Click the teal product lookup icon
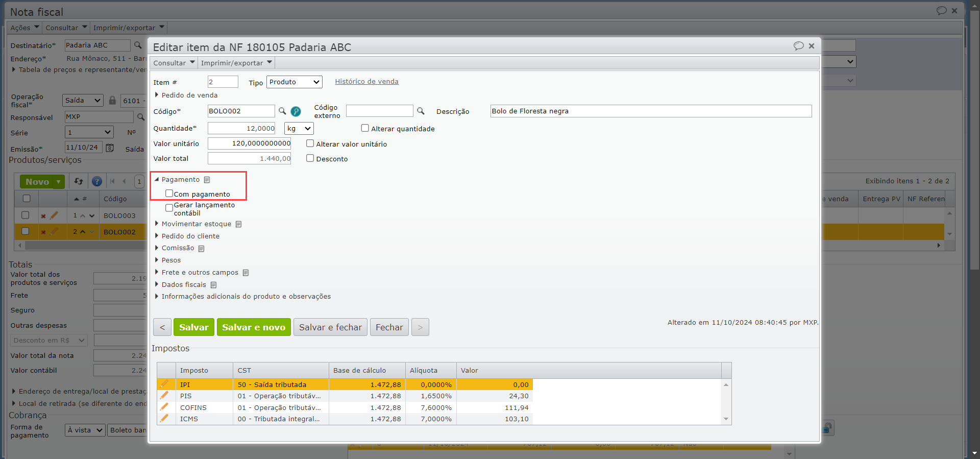This screenshot has height=459, width=980. 296,111
